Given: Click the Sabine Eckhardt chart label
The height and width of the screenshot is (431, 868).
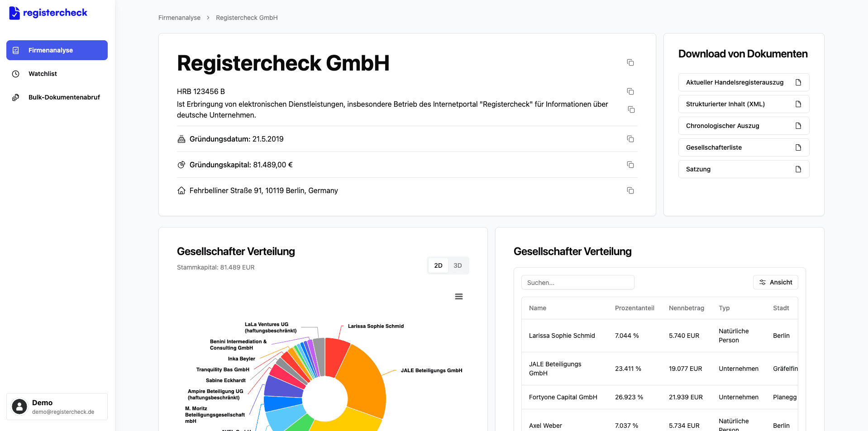Looking at the screenshot, I should (225, 380).
